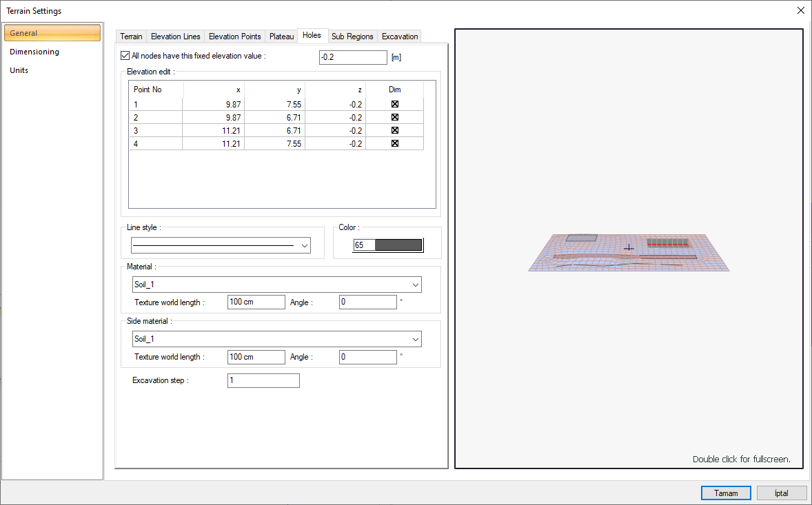This screenshot has height=505, width=812.
Task: Select Units in the left sidebar
Action: click(x=19, y=70)
